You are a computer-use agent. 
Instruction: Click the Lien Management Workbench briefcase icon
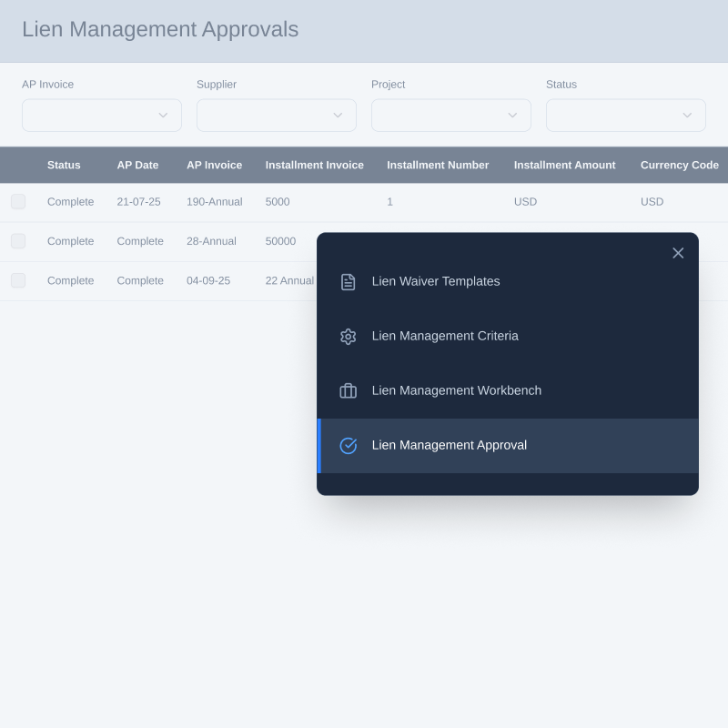[x=348, y=391]
